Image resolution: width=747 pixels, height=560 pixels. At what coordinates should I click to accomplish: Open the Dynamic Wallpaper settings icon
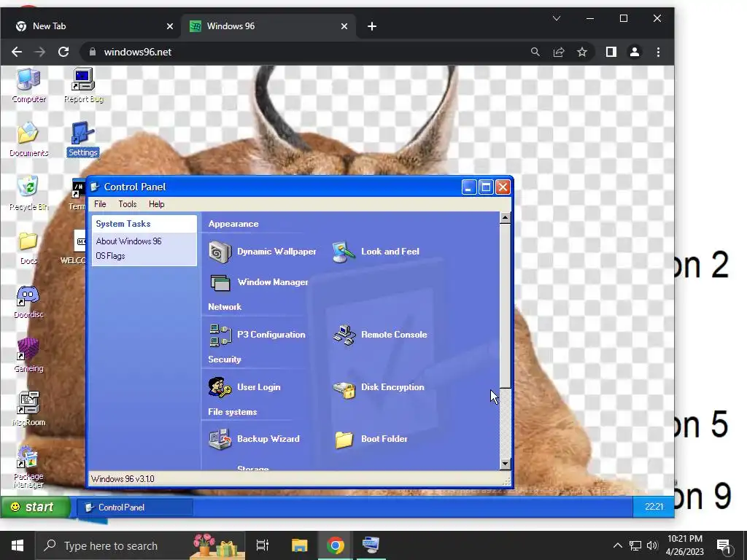[x=220, y=252]
